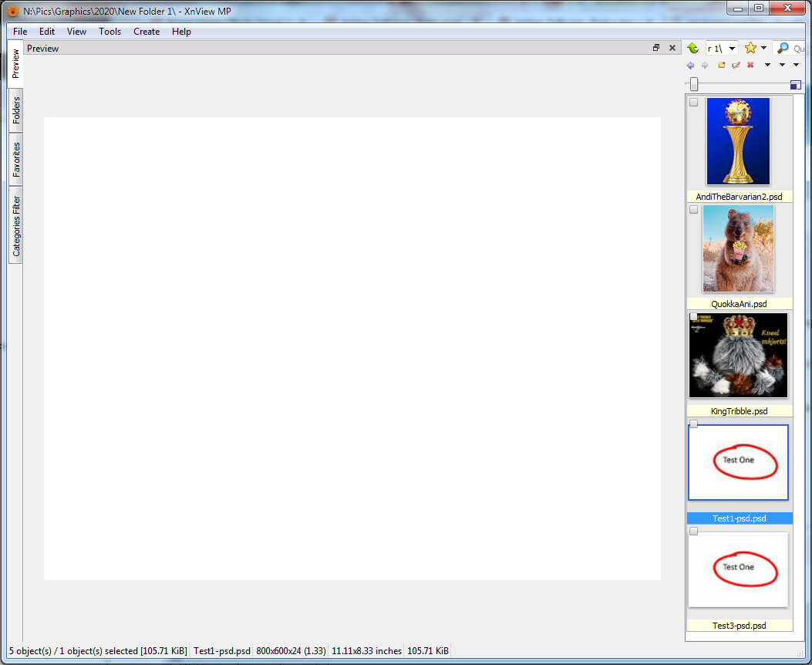
Task: Click the quick search magnifier field
Action: tap(790, 48)
